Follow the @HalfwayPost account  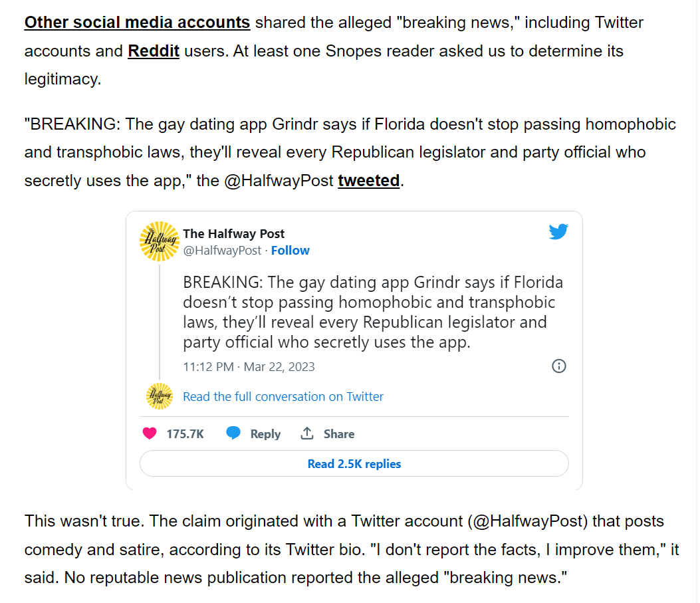291,251
